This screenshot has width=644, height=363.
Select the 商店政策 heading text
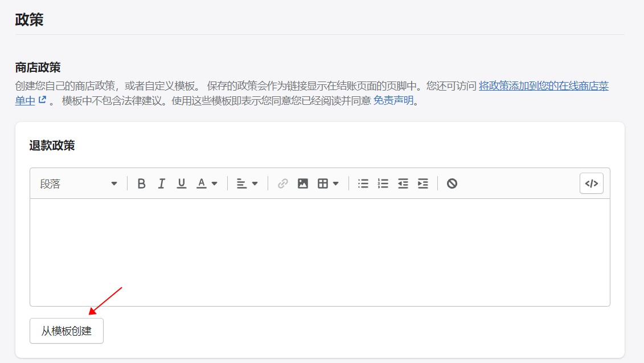tap(38, 67)
